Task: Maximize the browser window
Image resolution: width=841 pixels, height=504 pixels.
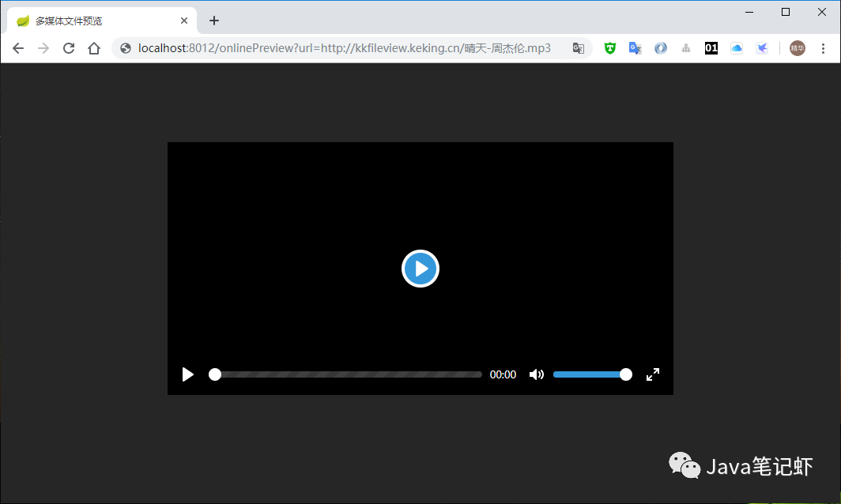Action: click(x=785, y=12)
